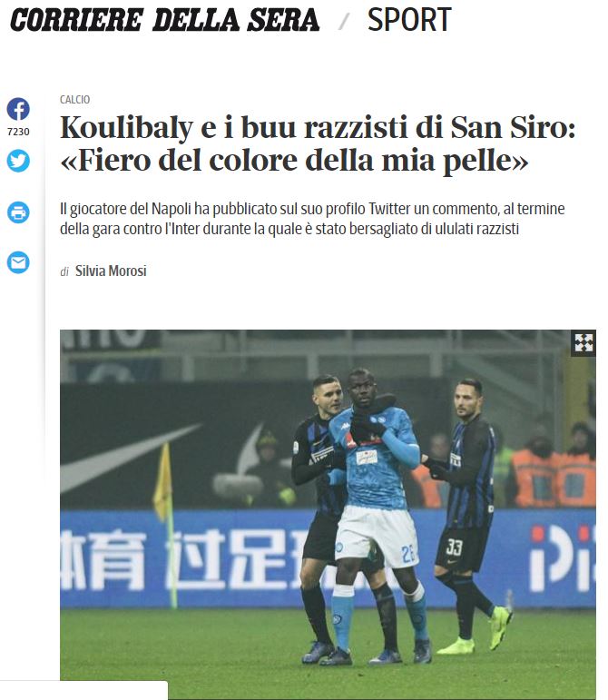Click the slash separator before SPORT

coord(344,21)
